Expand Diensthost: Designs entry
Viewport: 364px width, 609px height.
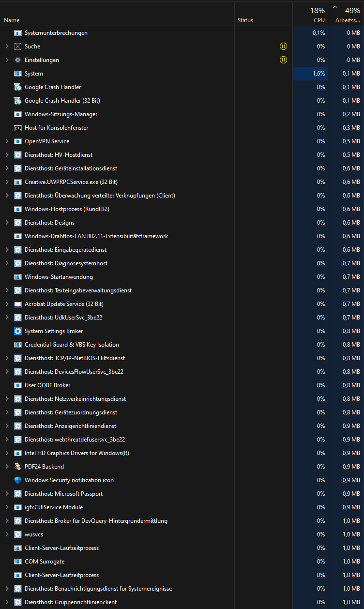pos(7,223)
